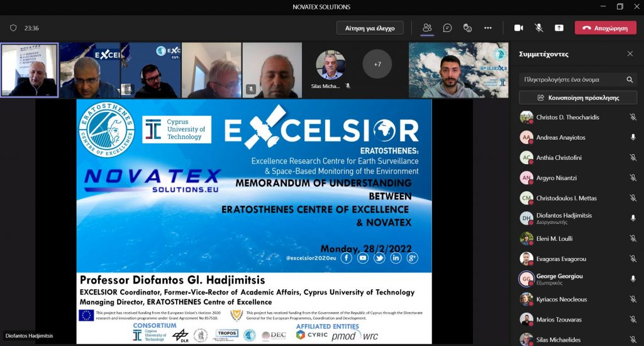Image resolution: width=644 pixels, height=346 pixels.
Task: Select Anthia Christofini in participants list
Action: click(x=578, y=157)
